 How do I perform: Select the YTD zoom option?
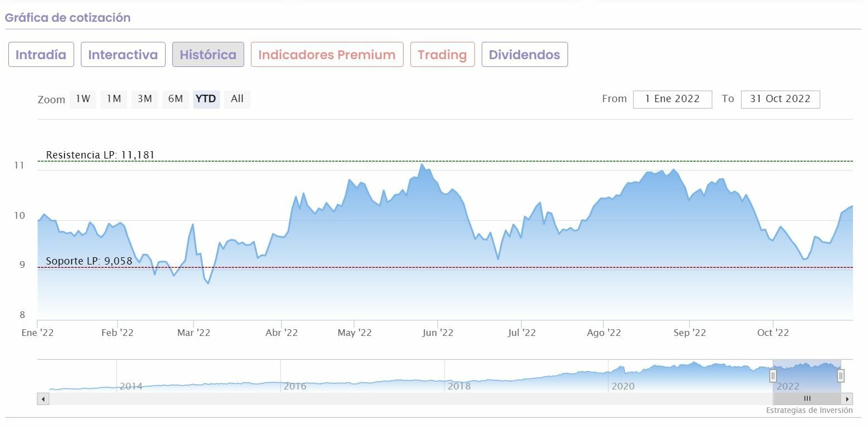click(206, 99)
